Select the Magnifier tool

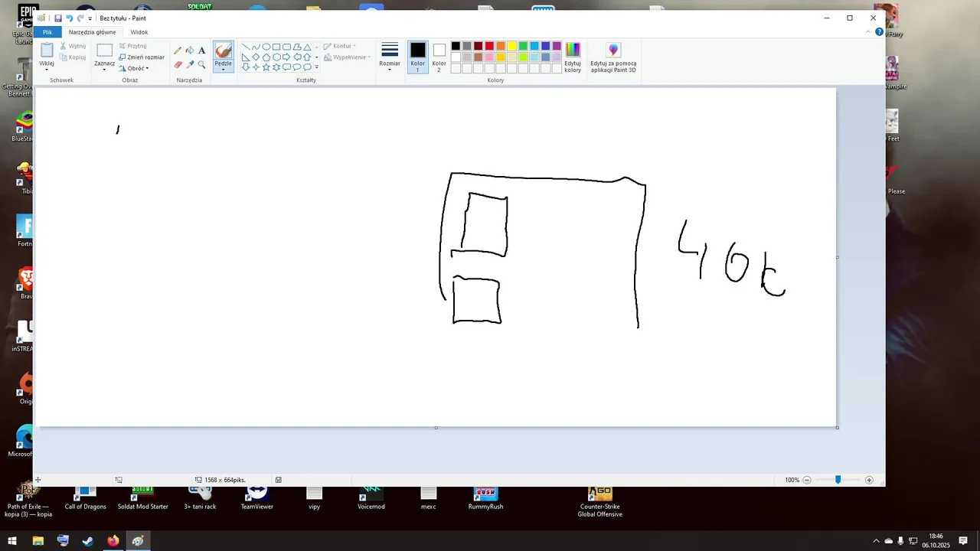[x=202, y=64]
